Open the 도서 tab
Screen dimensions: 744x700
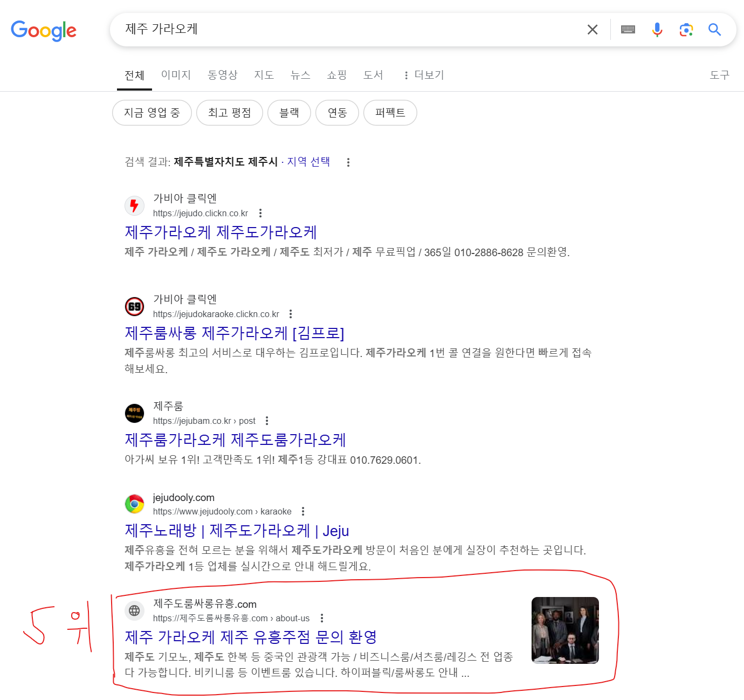click(x=373, y=75)
